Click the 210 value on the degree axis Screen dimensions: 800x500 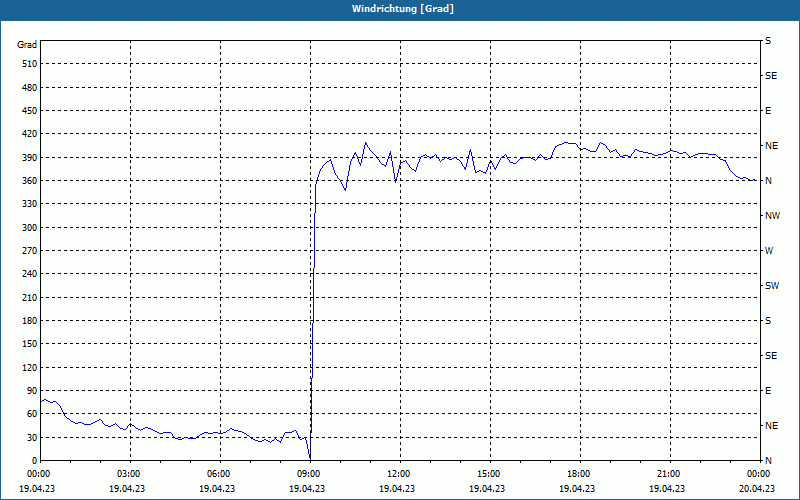tap(29, 297)
